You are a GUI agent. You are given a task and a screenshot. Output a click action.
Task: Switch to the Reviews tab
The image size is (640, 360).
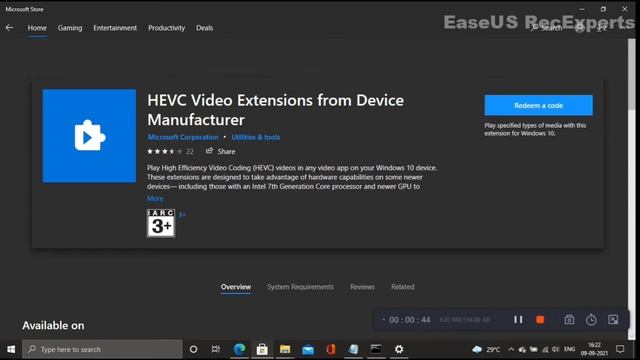(x=362, y=287)
